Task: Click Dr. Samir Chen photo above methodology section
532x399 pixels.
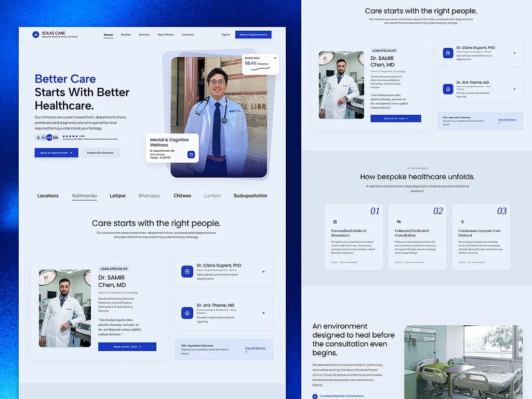Action: coord(341,85)
